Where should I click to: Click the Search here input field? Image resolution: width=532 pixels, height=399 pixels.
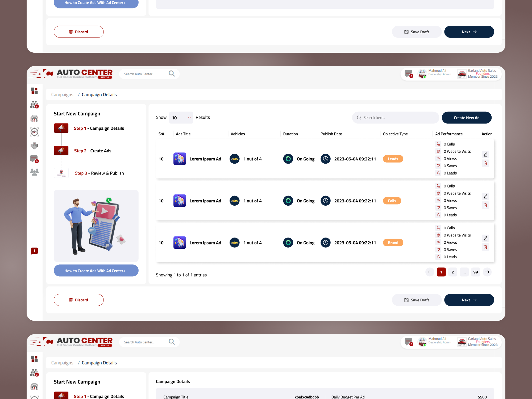click(396, 118)
